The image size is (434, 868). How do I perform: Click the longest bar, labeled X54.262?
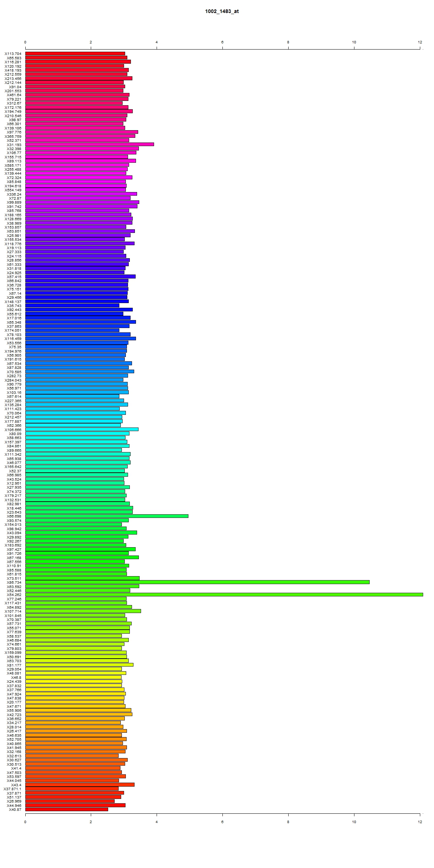point(224,595)
